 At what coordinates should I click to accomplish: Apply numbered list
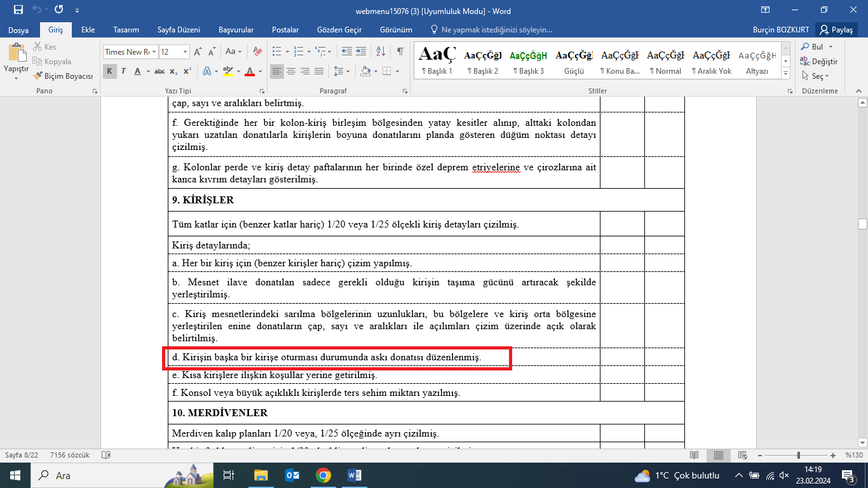[299, 52]
